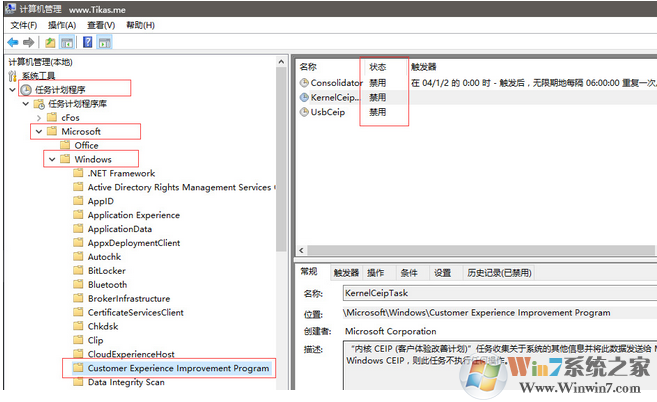Screen dimensions: 657x402
Task: Select Customer Experience Improvement Program folder
Action: coord(178,368)
